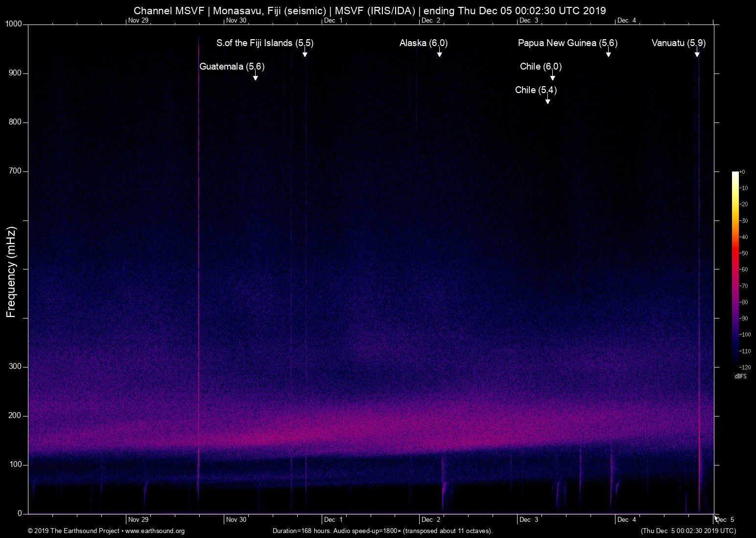Select the Dec 3 label on the bottom axis
The image size is (756, 538).
pos(529,519)
